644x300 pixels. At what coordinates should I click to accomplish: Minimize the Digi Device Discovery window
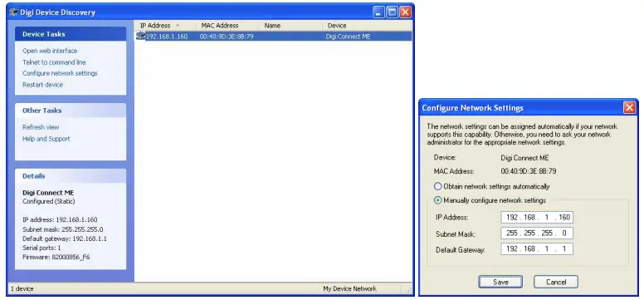[x=378, y=12]
